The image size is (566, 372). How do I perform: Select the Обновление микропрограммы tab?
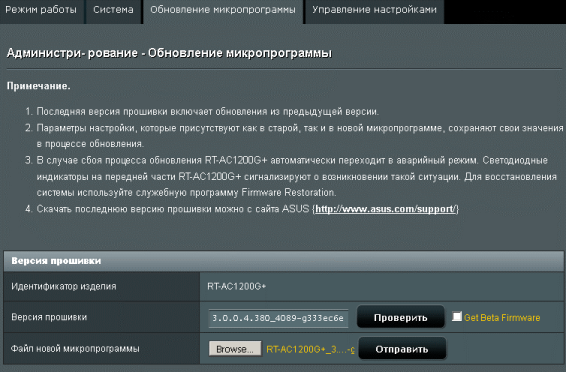[x=223, y=11]
